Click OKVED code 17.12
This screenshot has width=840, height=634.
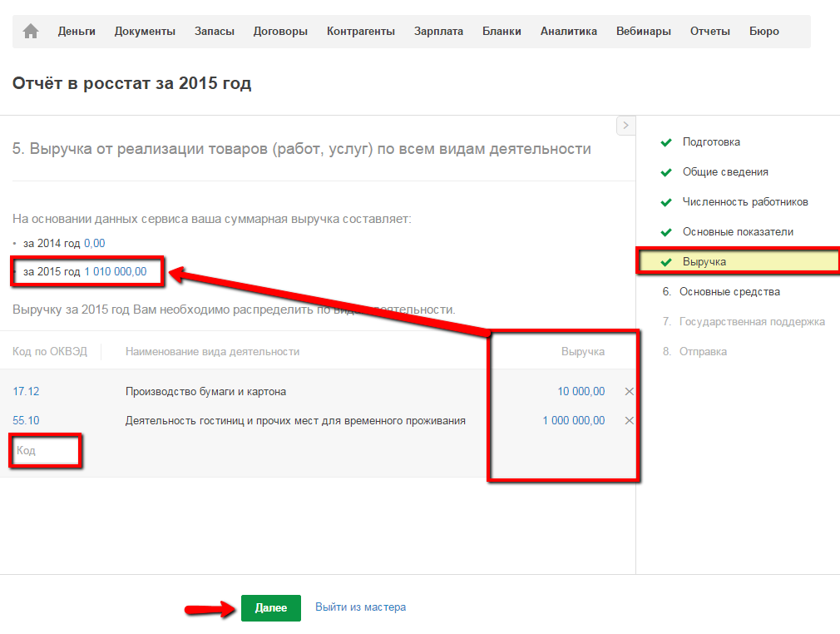(x=26, y=391)
